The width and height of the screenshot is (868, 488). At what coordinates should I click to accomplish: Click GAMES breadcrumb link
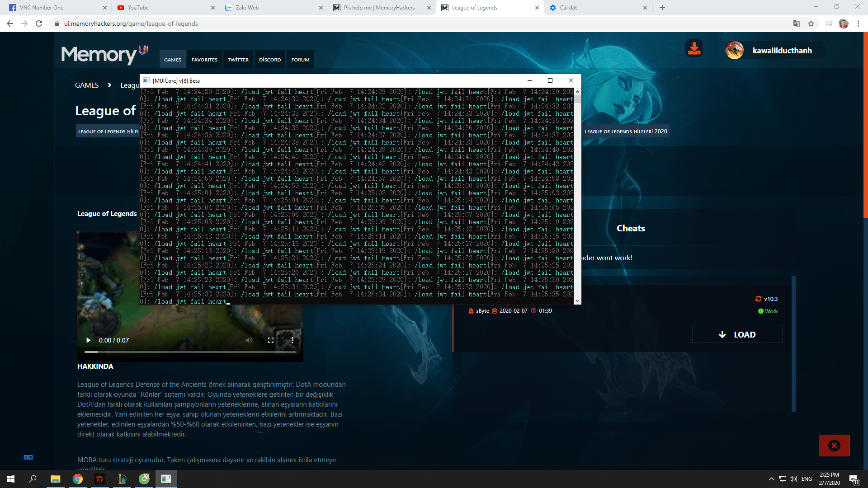pos(87,85)
